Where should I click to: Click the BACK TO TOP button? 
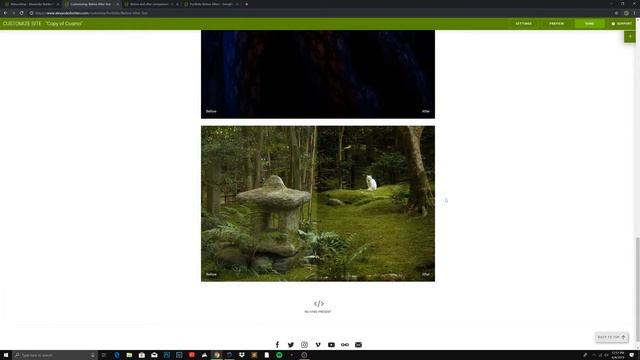point(611,337)
